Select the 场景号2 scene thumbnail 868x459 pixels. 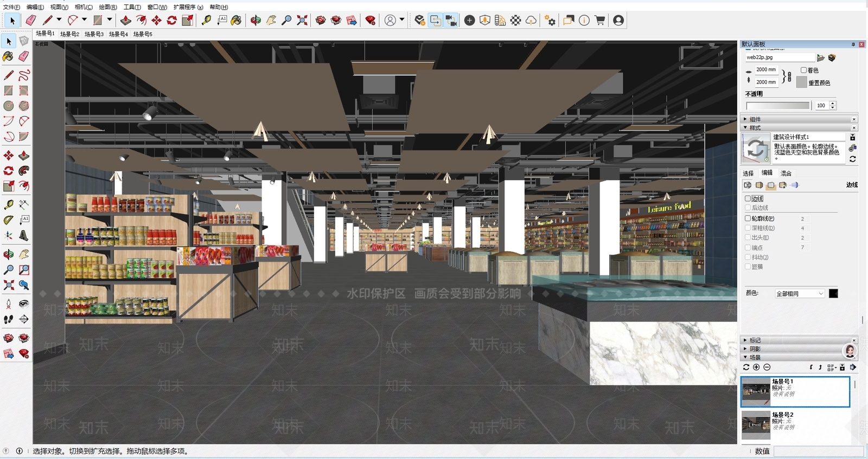tap(756, 425)
